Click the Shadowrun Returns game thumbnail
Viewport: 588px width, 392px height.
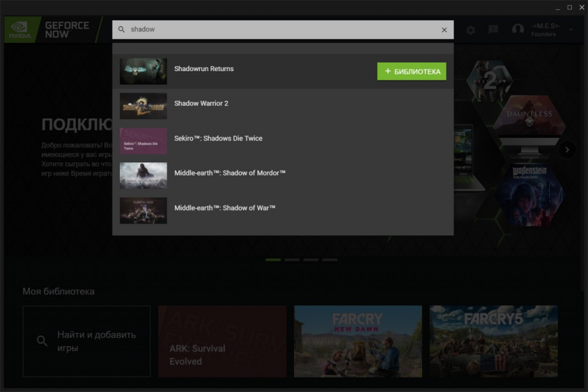[144, 71]
